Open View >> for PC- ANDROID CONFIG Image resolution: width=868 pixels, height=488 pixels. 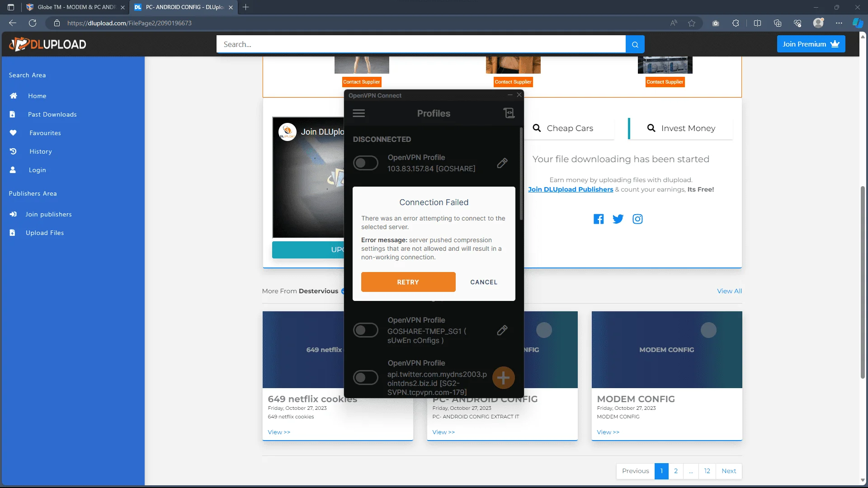443,432
